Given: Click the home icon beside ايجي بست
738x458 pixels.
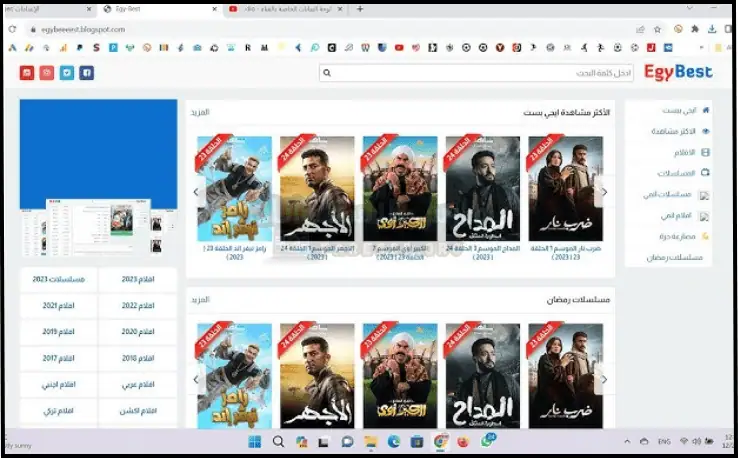Looking at the screenshot, I should point(706,110).
